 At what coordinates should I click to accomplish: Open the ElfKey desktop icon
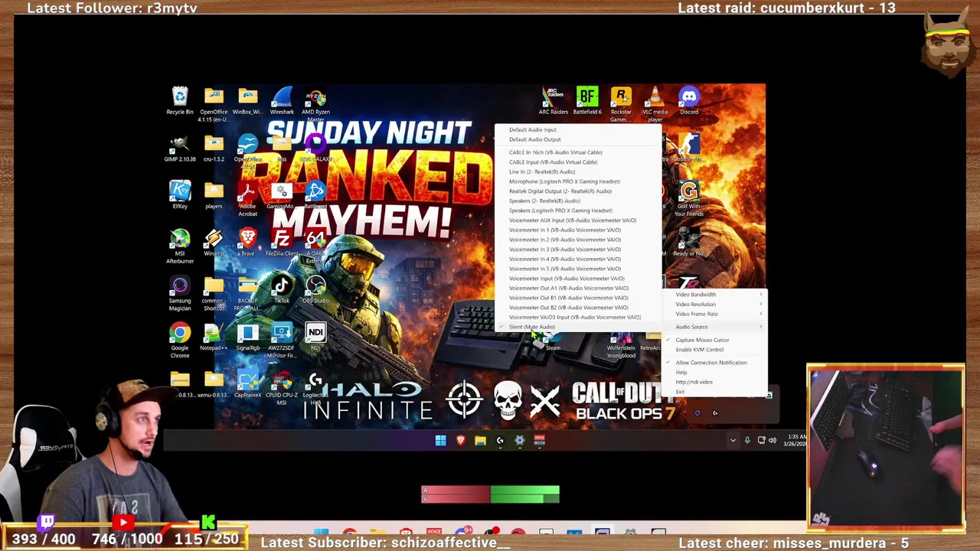(180, 196)
